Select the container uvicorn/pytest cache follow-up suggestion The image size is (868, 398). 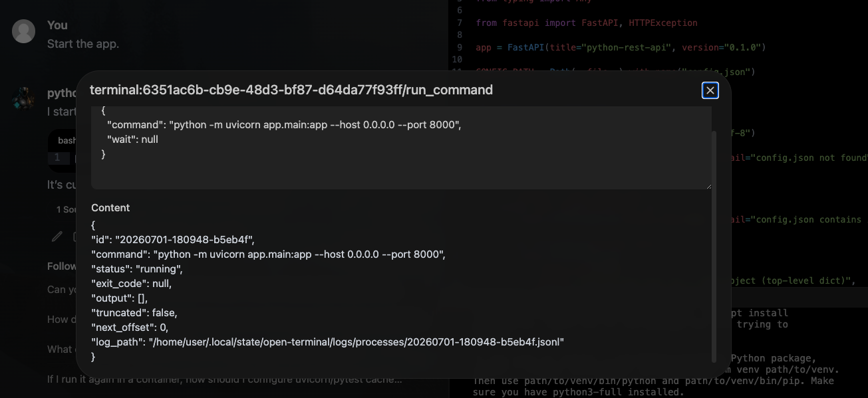click(x=225, y=379)
